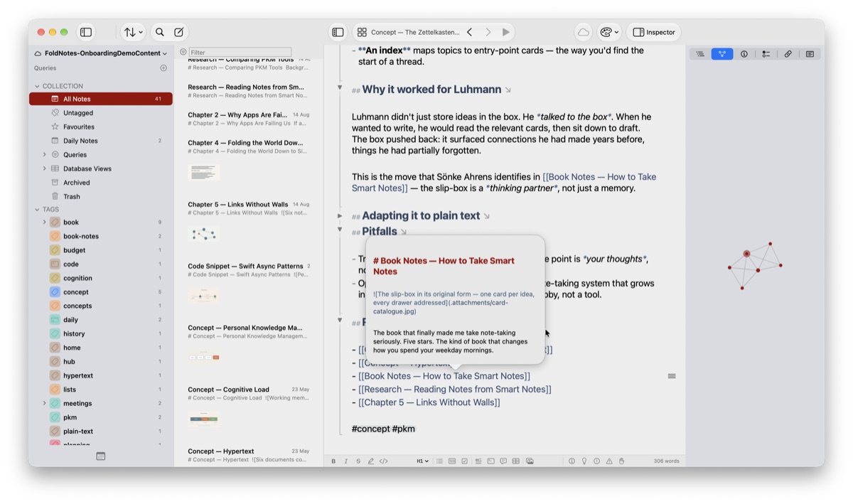
Task: Apply strikethrough formatting
Action: click(358, 461)
